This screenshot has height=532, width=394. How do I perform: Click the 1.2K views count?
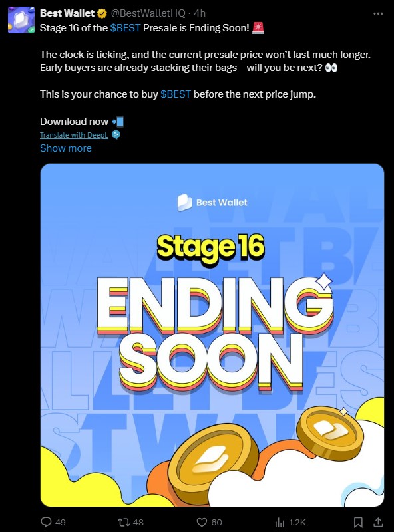coord(297,522)
